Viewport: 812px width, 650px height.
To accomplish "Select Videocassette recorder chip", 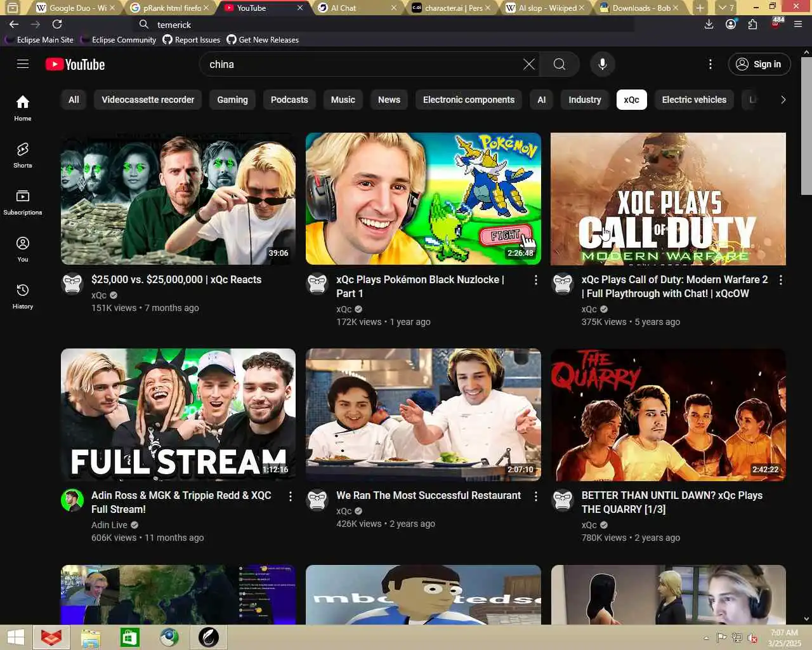I will coord(148,100).
